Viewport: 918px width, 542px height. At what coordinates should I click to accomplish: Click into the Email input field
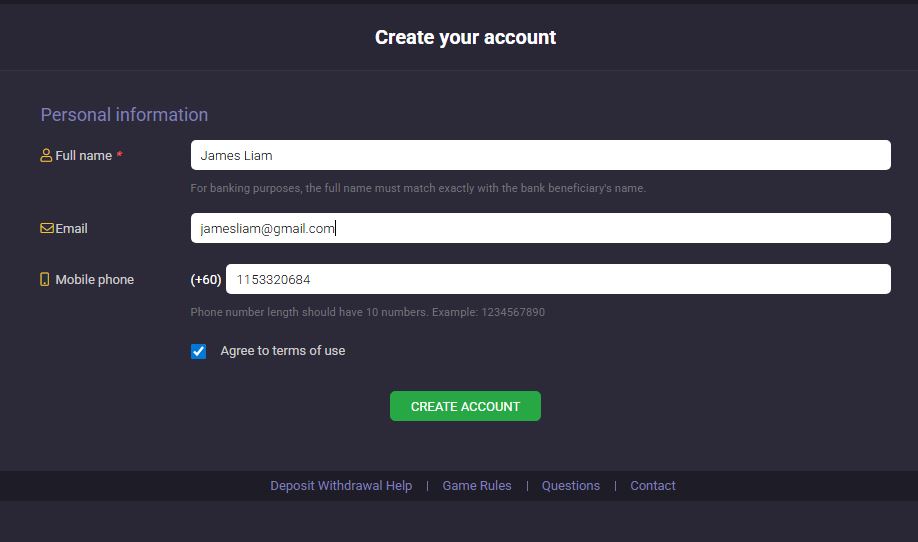540,228
